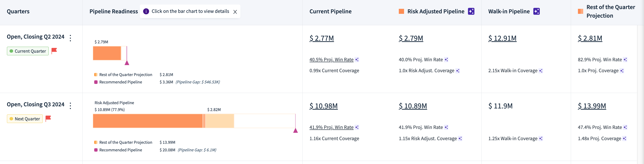This screenshot has height=164, width=644.
Task: Click the red flag beside Next Quarter
Action: 48,118
